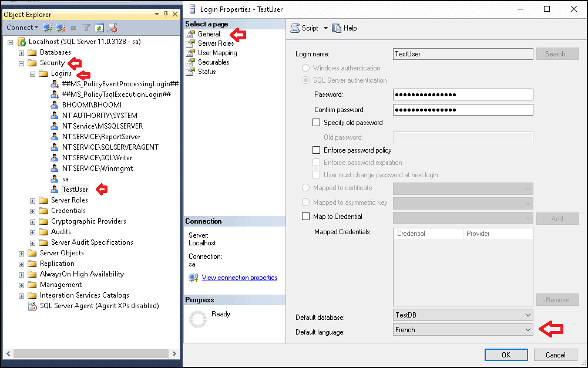Open the Status page
The height and width of the screenshot is (368, 588).
coord(207,72)
